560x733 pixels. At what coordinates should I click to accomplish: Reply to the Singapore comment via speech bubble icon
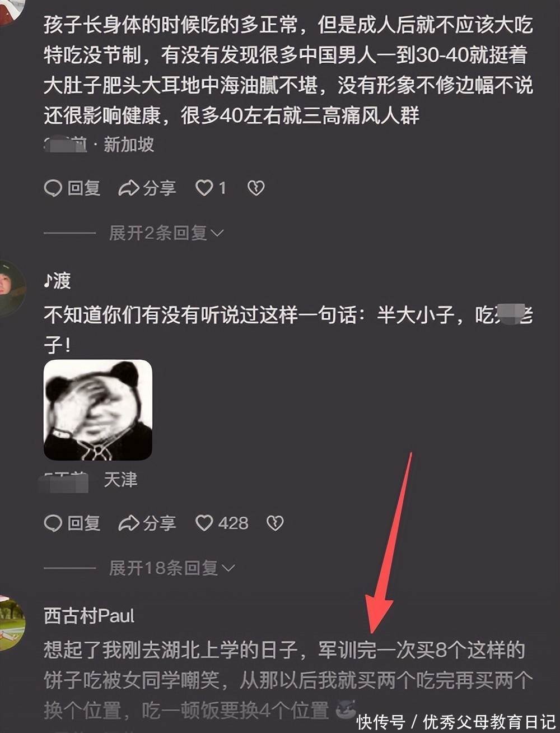(53, 188)
